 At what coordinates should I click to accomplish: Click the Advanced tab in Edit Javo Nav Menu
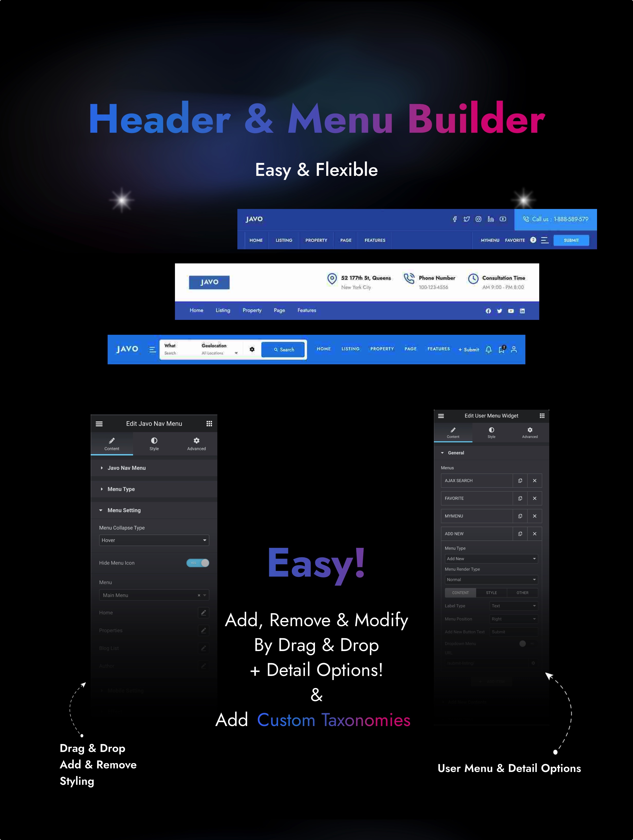pos(197,443)
